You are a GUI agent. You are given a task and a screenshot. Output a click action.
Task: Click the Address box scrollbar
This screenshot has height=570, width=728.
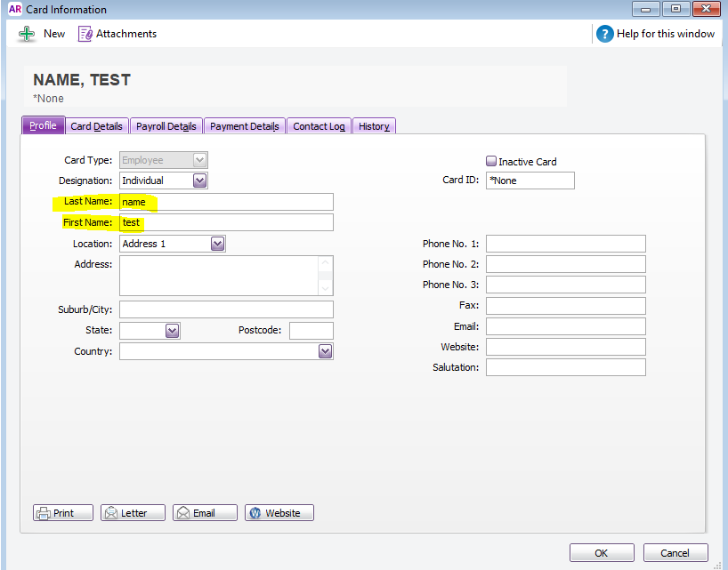click(x=326, y=276)
